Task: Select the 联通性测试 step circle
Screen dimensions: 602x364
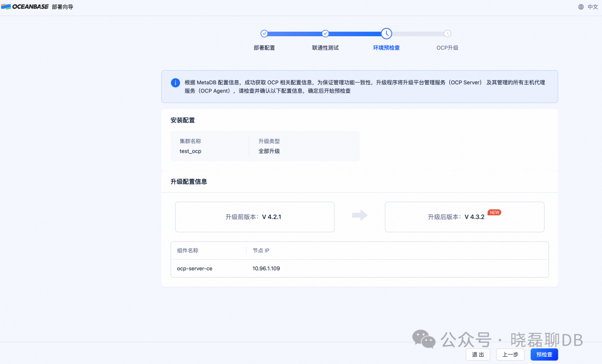Action: coord(325,33)
